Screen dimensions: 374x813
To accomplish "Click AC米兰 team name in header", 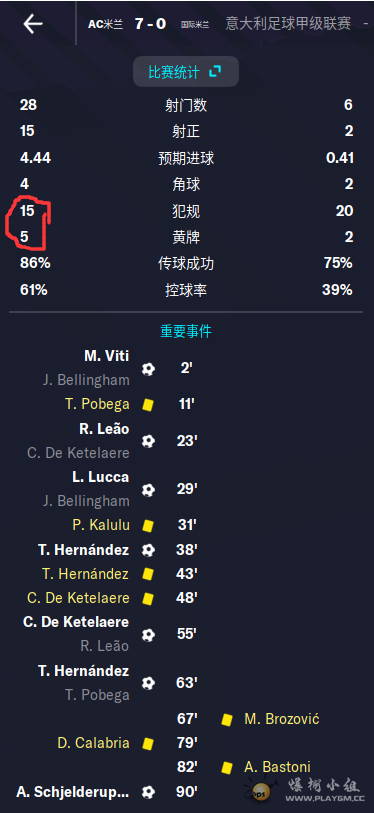I will 105,24.
